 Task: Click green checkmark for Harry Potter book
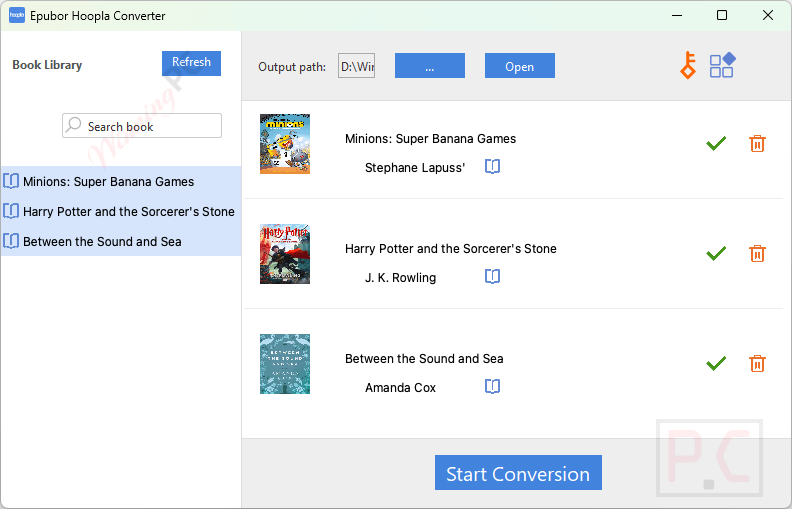point(716,253)
